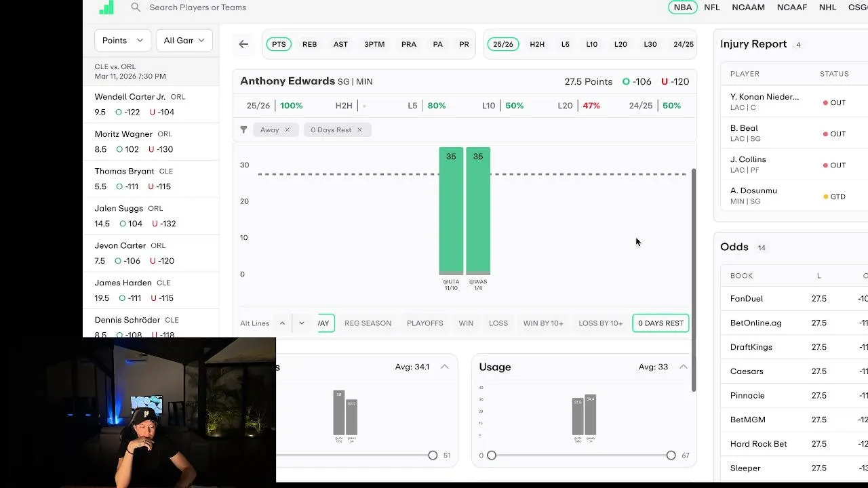Click the chart panel vertical scrollbar
The image size is (868, 488).
pyautogui.click(x=693, y=280)
